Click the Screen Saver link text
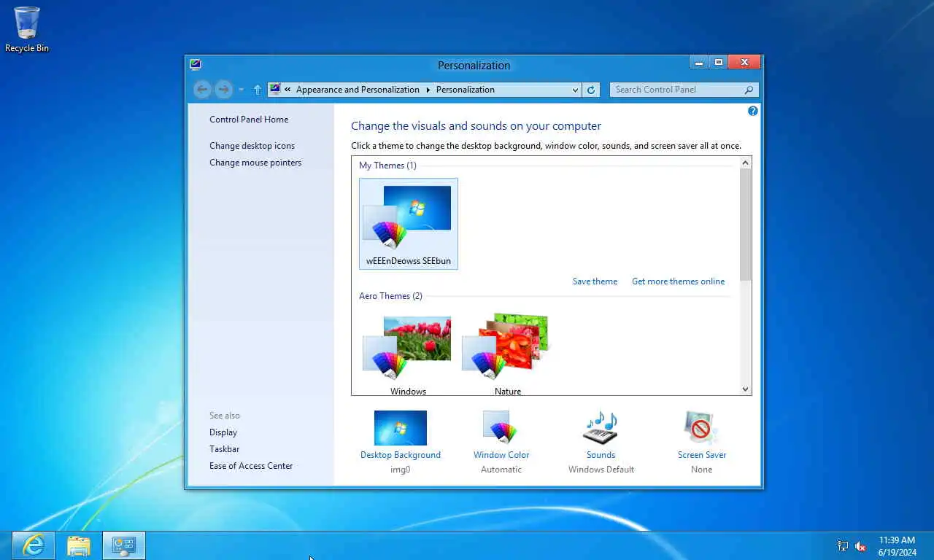This screenshot has height=560, width=934. (702, 455)
